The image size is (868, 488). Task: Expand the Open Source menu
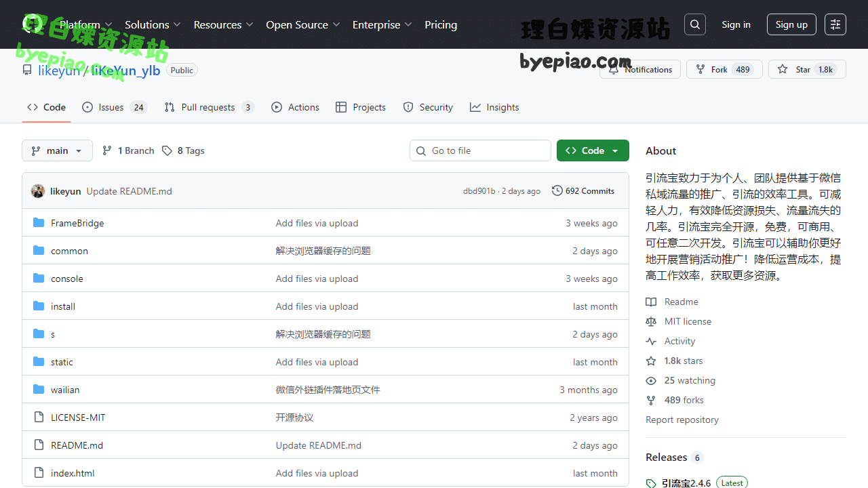pyautogui.click(x=302, y=24)
